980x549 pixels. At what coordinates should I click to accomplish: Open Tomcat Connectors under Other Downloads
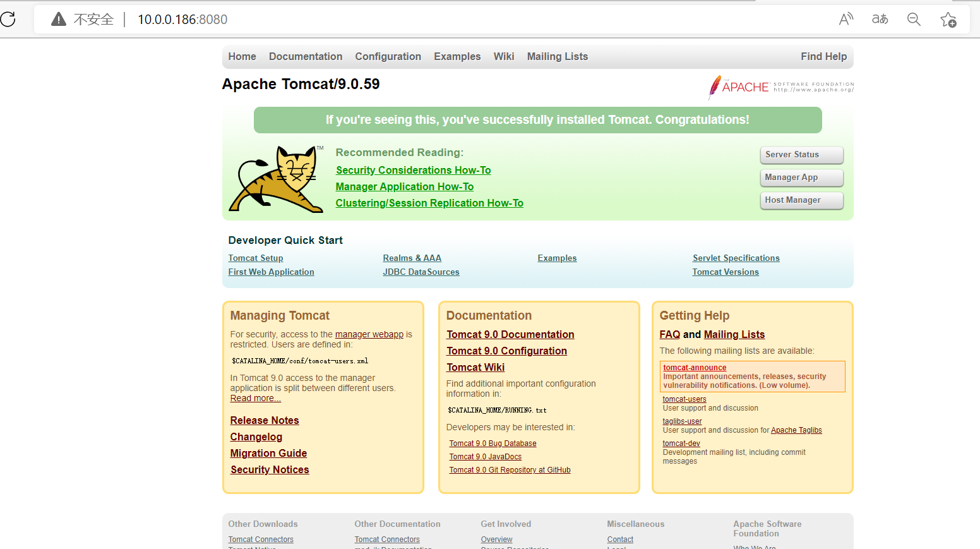[x=261, y=540]
